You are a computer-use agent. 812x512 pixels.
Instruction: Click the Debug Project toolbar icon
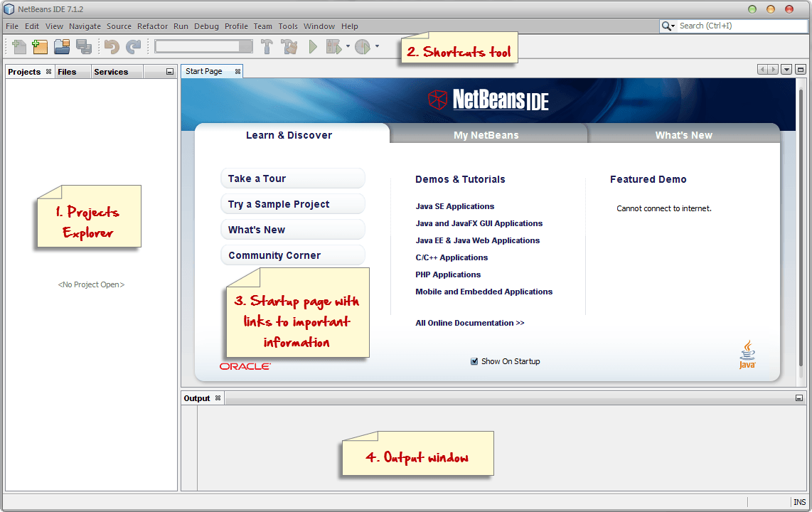(333, 47)
